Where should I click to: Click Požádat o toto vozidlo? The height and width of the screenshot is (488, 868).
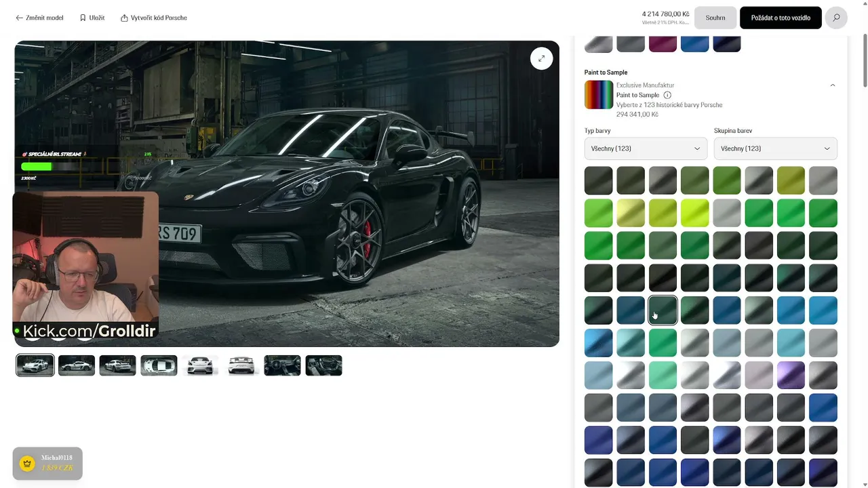click(781, 18)
